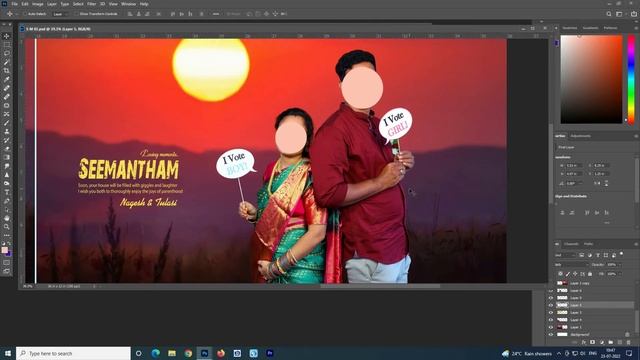
Task: Open the Window menu
Action: coord(129,4)
